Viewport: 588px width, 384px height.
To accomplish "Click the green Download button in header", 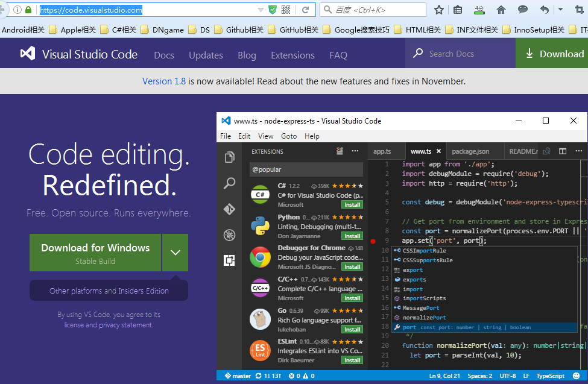I will tap(552, 54).
